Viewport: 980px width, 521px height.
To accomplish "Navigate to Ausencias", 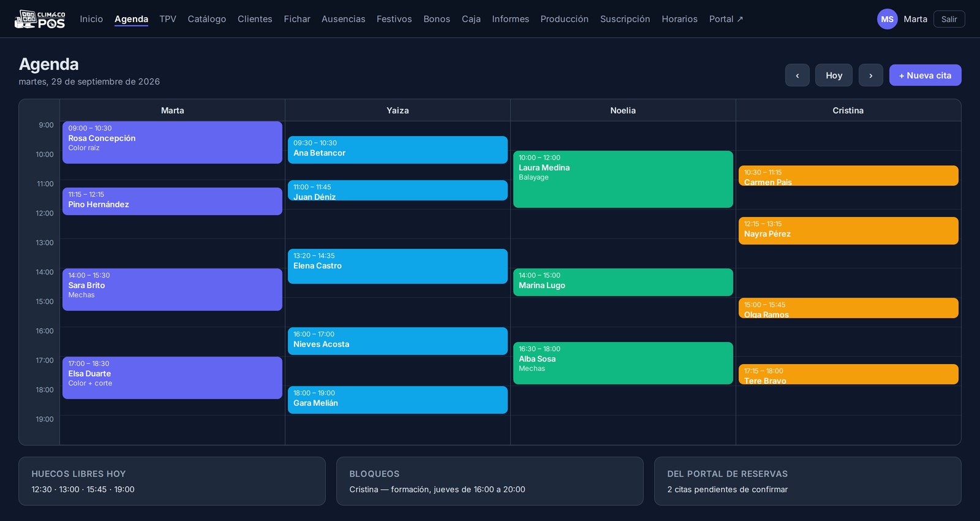I will (x=344, y=19).
